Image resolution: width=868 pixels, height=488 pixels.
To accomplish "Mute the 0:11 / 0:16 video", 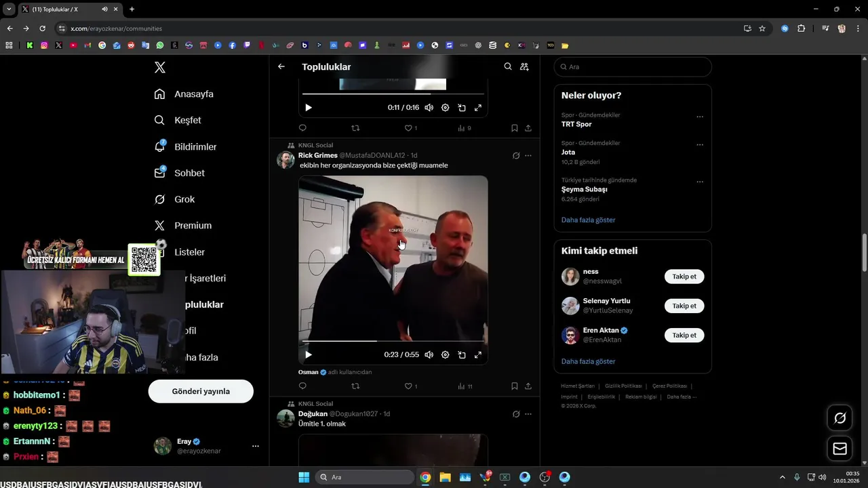I will pos(429,108).
